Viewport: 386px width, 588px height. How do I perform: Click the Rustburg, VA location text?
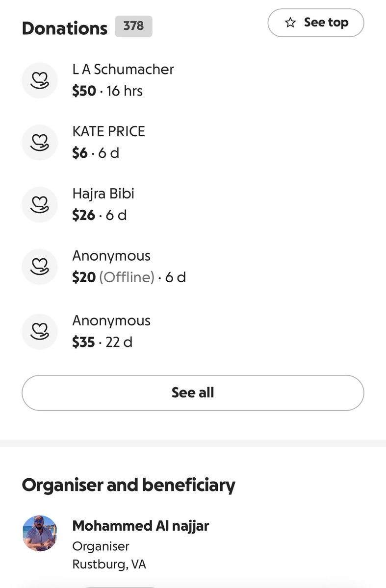click(x=109, y=564)
